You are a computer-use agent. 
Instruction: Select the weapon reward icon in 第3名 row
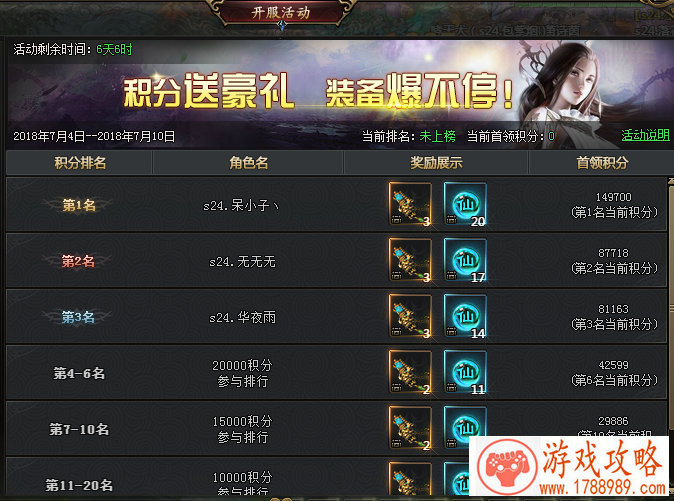(410, 316)
